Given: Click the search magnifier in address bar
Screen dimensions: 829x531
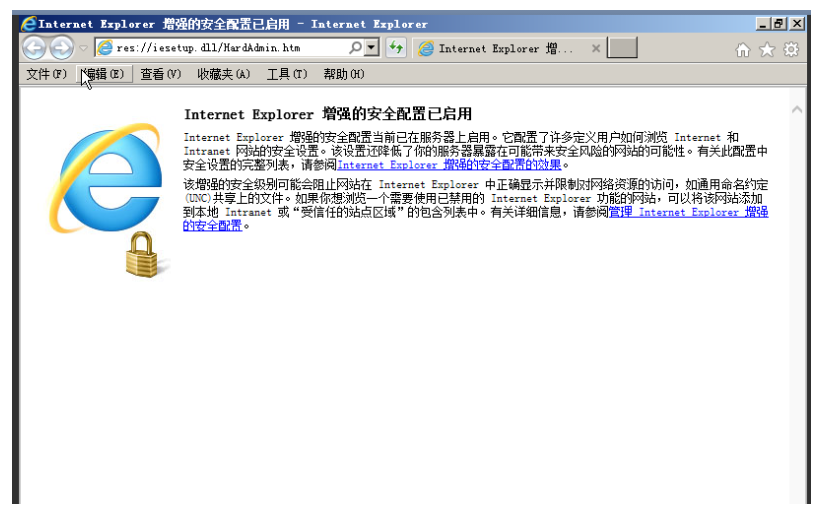Looking at the screenshot, I should tap(356, 48).
